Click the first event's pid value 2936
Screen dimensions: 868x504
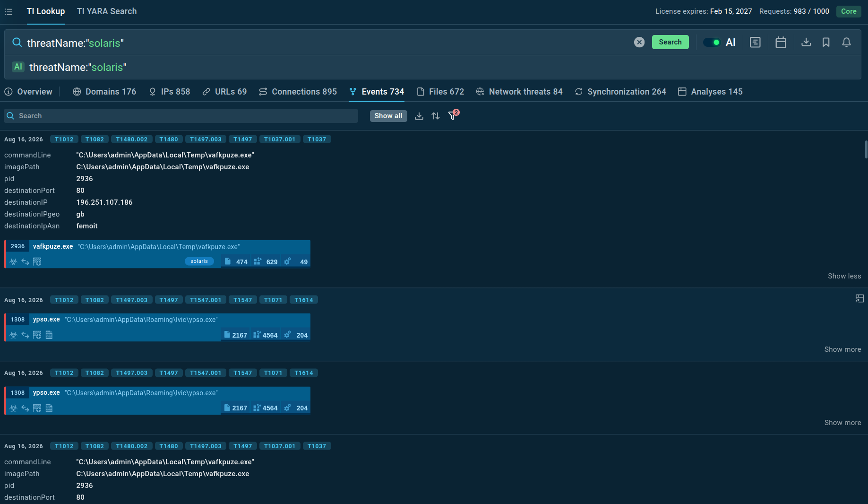[85, 179]
